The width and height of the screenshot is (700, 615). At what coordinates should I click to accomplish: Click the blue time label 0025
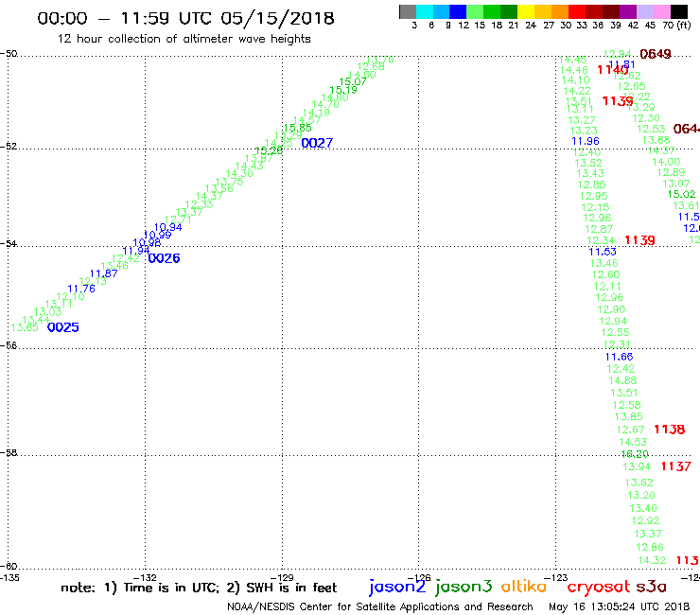[x=63, y=327]
